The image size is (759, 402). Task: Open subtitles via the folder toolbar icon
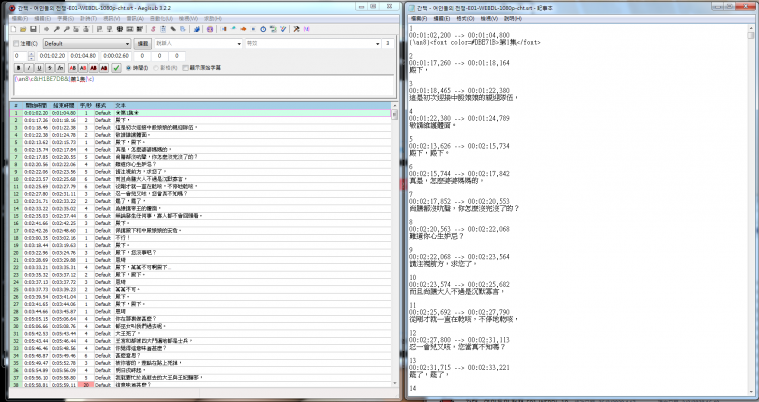tap(23, 29)
